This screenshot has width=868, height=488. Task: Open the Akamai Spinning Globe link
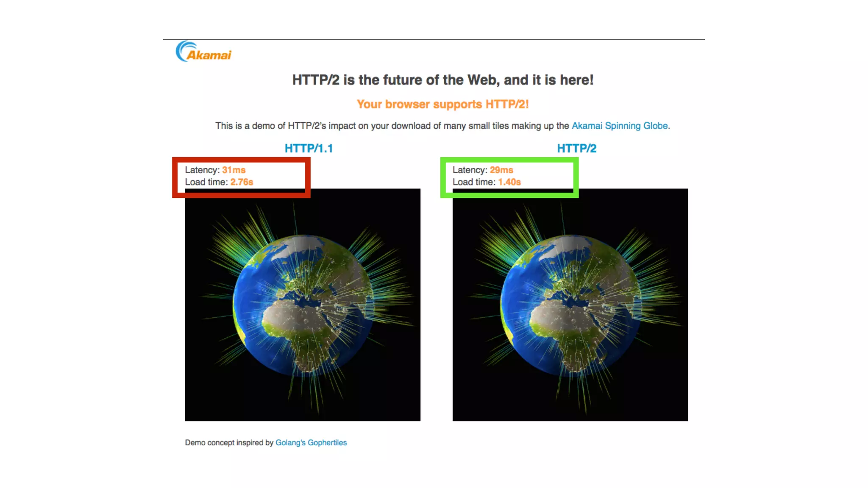pos(620,126)
